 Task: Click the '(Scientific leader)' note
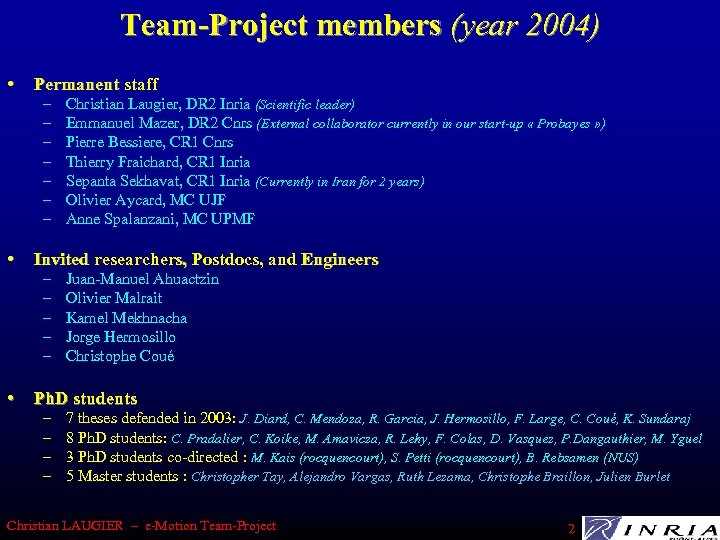click(305, 105)
